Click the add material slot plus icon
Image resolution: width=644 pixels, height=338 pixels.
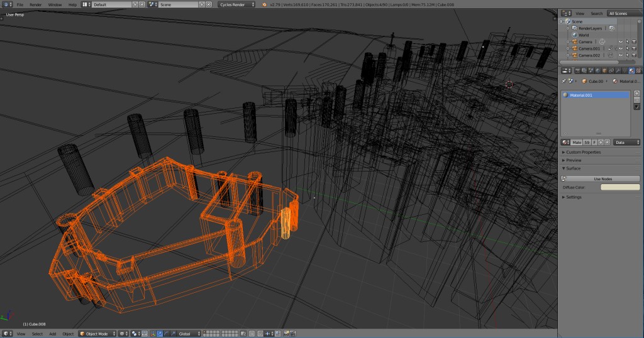pyautogui.click(x=636, y=93)
